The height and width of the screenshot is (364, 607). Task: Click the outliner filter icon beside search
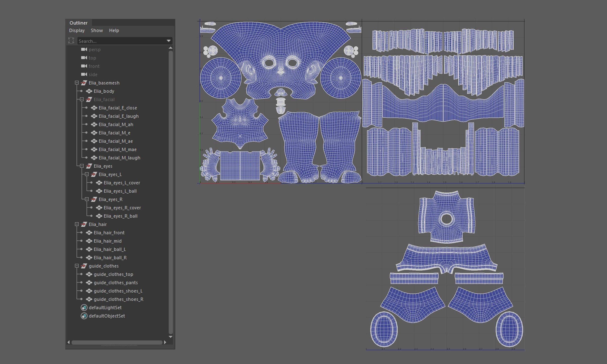pyautogui.click(x=71, y=41)
